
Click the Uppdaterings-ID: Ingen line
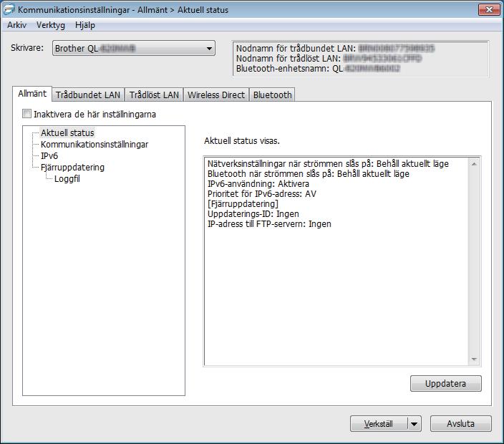(253, 214)
